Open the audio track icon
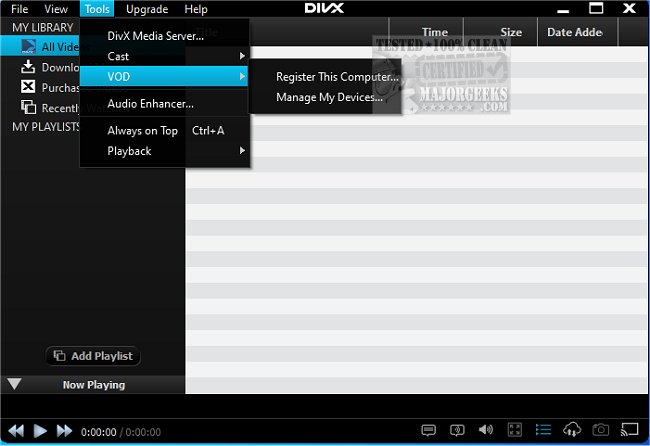 click(x=457, y=430)
